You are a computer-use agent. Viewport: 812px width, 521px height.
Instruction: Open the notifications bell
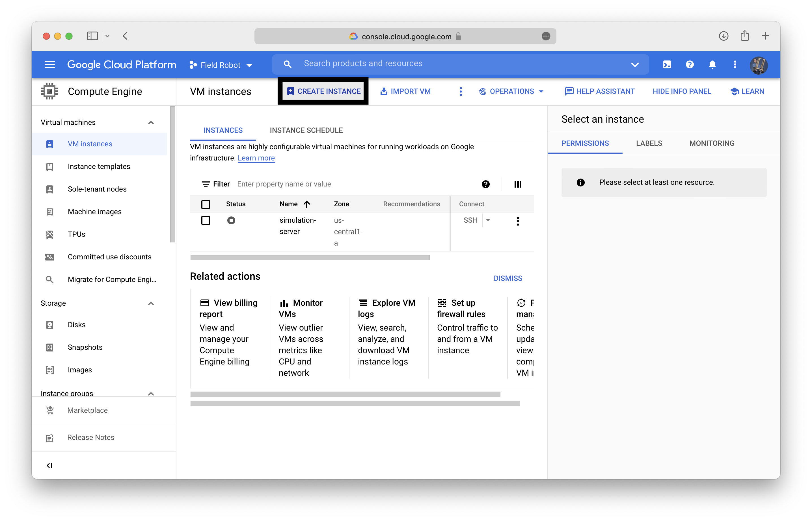coord(712,64)
